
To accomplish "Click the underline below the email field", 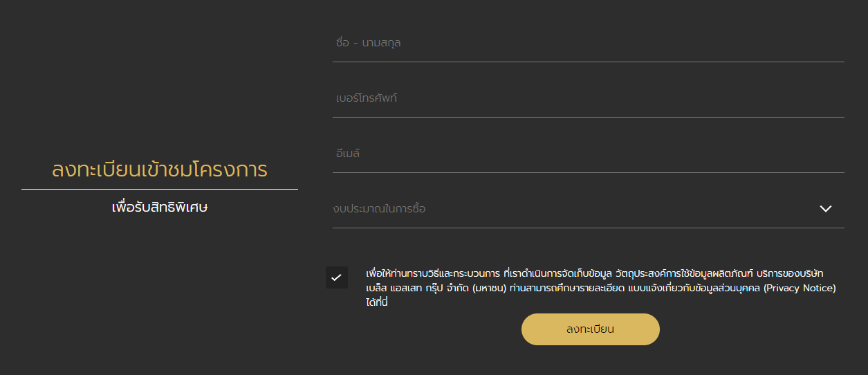I will [x=589, y=172].
